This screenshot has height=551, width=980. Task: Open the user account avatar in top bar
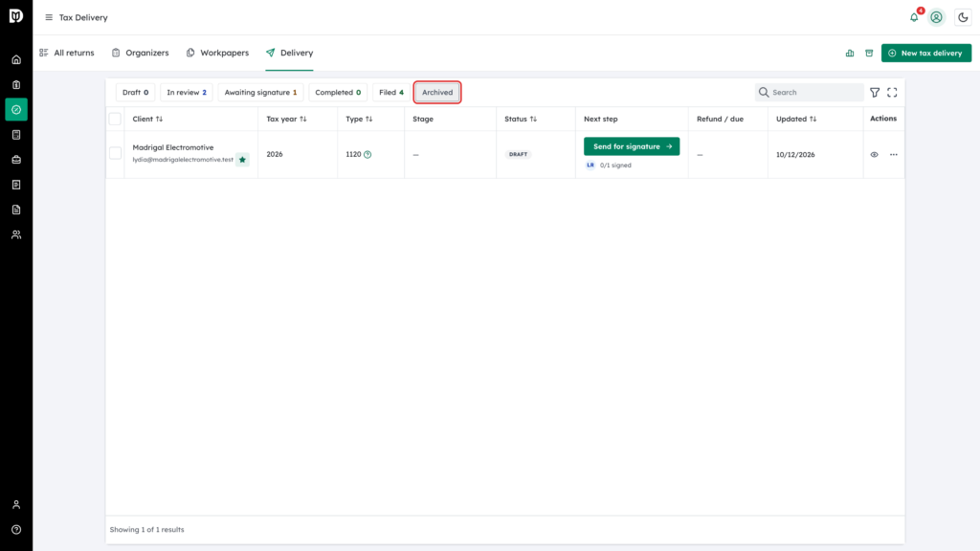pos(936,17)
